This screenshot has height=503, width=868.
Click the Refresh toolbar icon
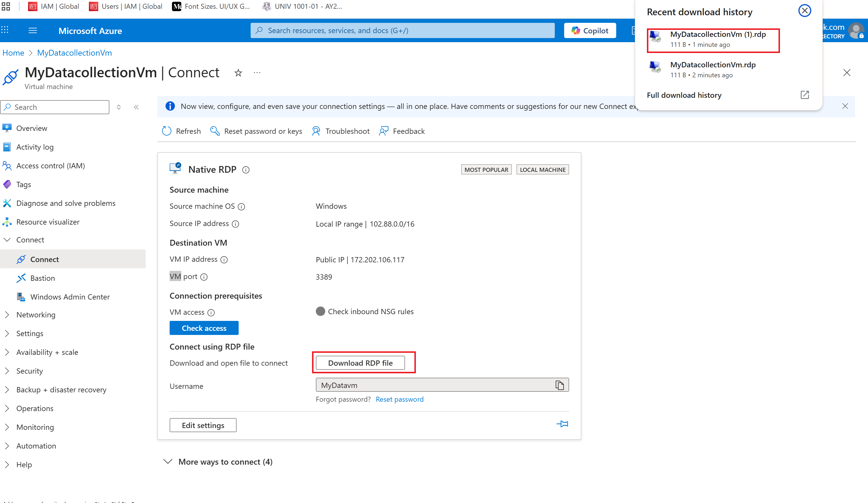click(x=167, y=131)
